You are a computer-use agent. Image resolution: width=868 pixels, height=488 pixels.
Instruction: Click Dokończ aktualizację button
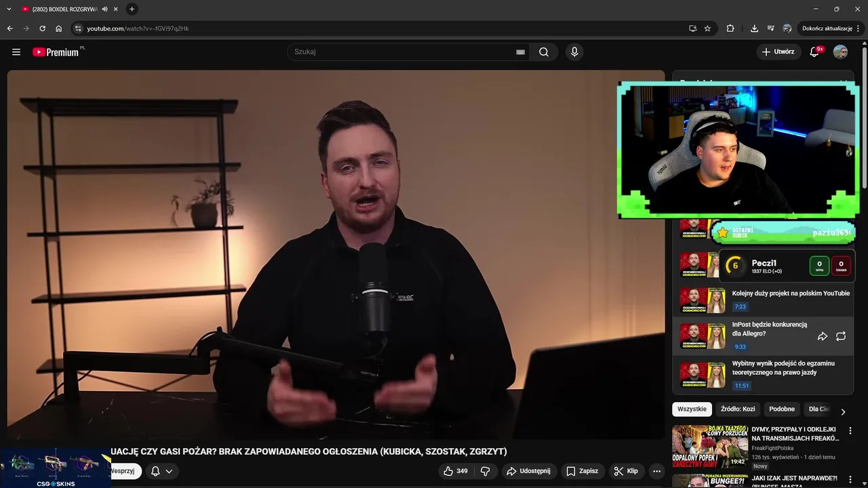(827, 28)
